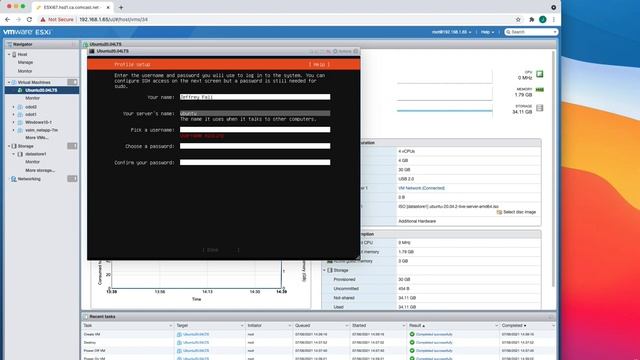Expand the odoi1 VM node
The height and width of the screenshot is (360, 640).
pos(13,115)
